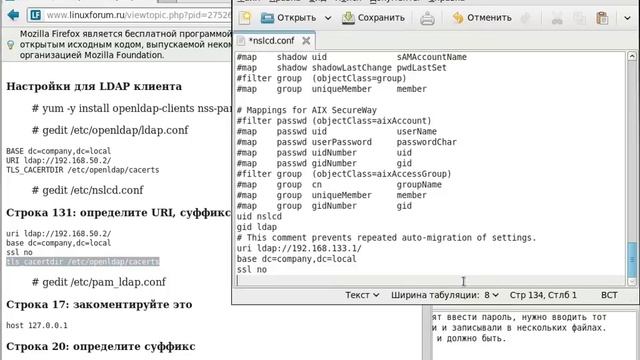
Task: Click the scissors cut icon
Action: (x=557, y=18)
